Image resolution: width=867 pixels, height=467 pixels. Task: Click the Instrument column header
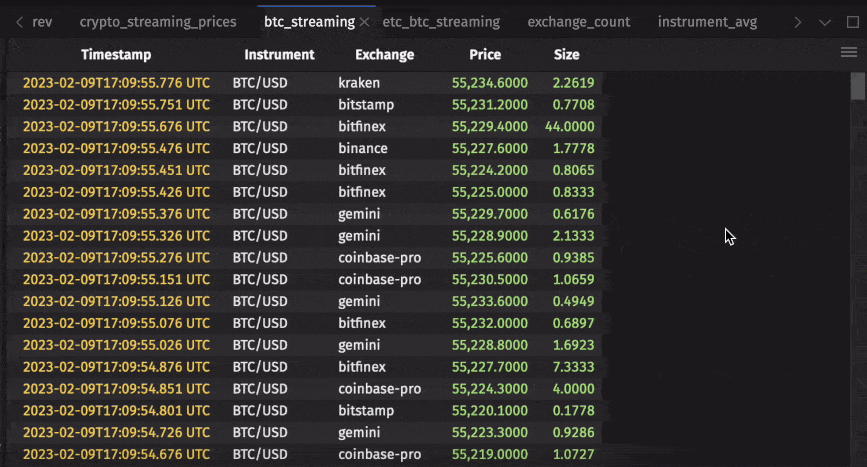pos(279,55)
